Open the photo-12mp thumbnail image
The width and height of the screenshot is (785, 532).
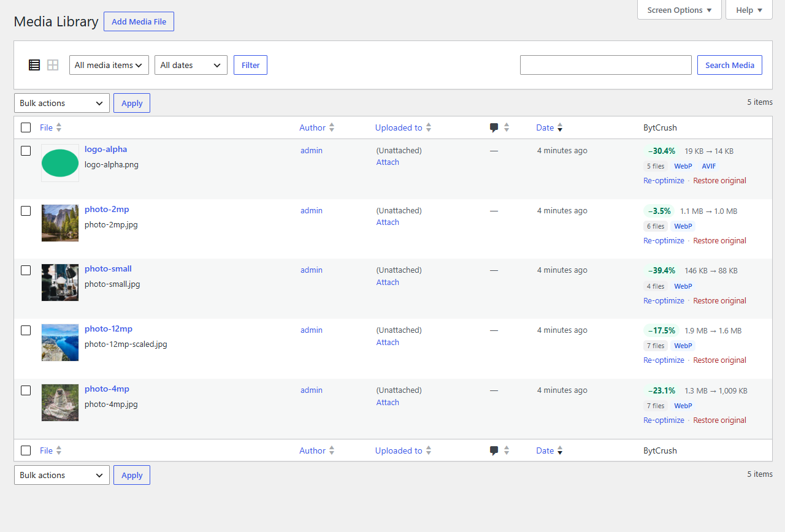coord(60,343)
